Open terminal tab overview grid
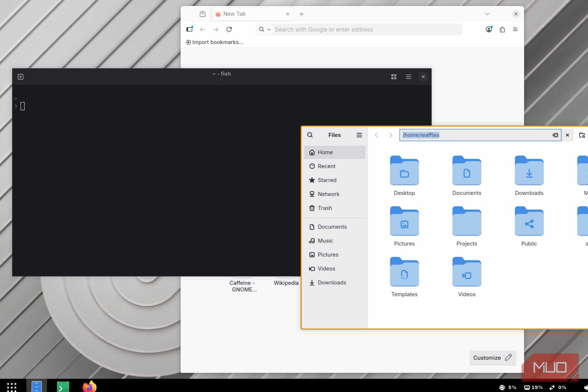The width and height of the screenshot is (588, 392). click(x=394, y=77)
